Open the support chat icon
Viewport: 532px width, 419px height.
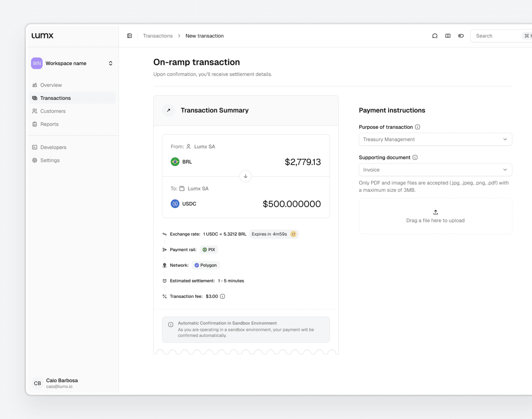coord(435,36)
